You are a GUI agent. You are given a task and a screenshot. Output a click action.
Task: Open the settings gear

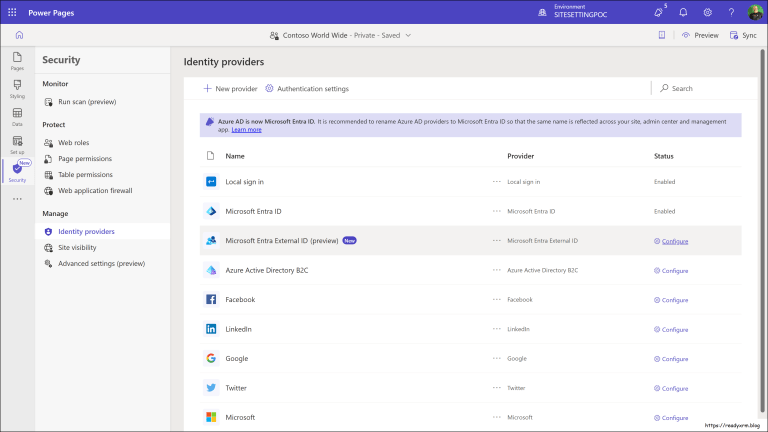tap(707, 13)
